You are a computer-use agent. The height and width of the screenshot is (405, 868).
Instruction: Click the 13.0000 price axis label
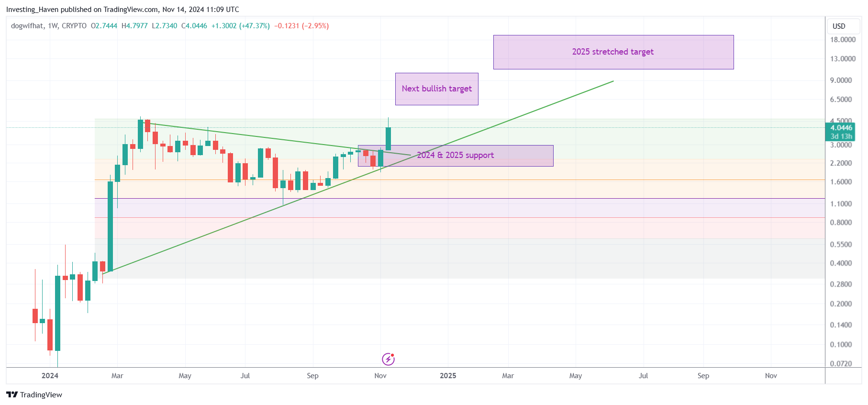pos(843,59)
